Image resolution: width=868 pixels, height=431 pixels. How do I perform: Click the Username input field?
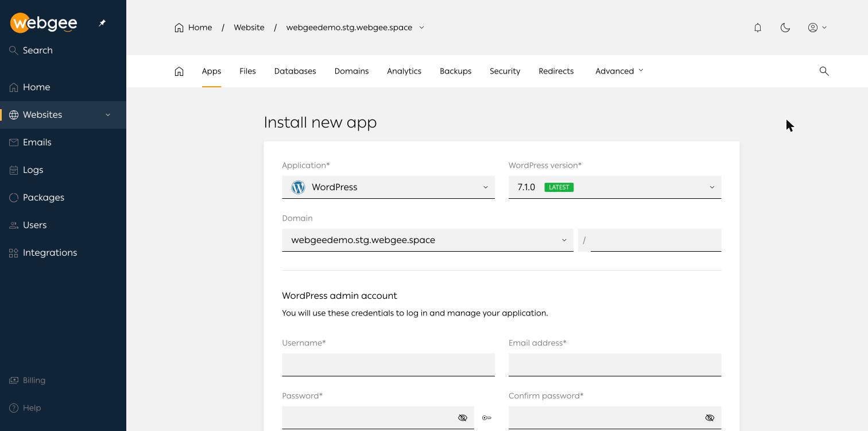388,365
